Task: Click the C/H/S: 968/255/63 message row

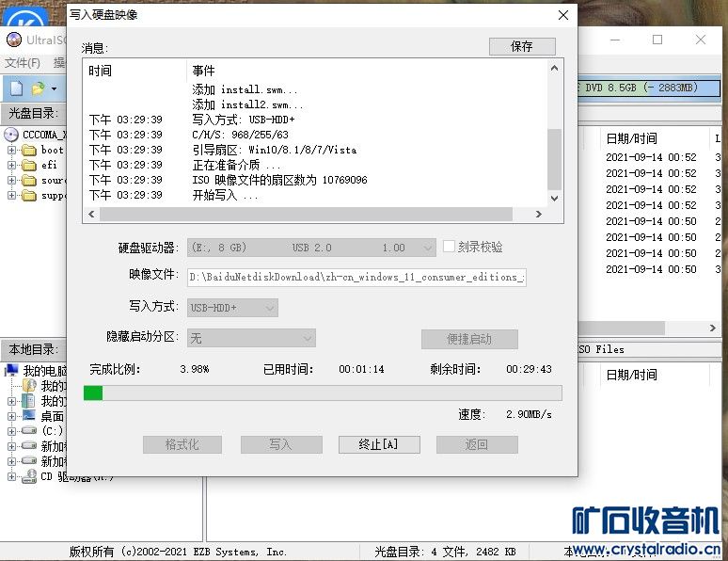Action: [315, 135]
